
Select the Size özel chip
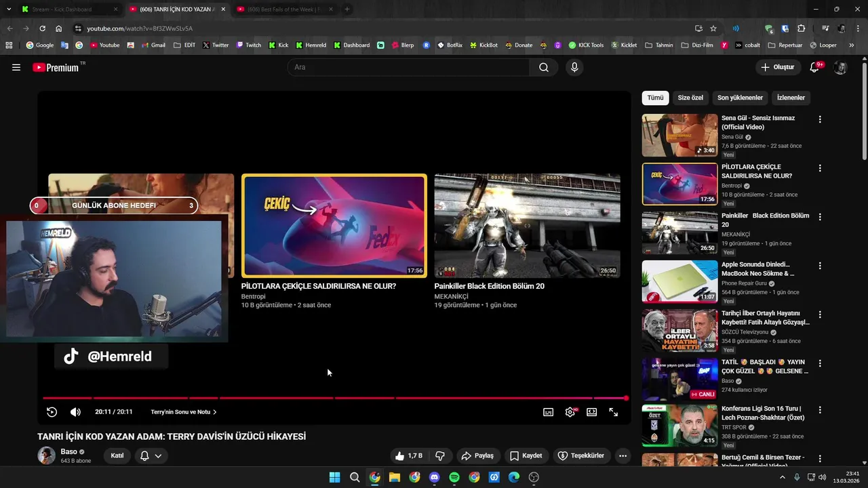pos(690,98)
